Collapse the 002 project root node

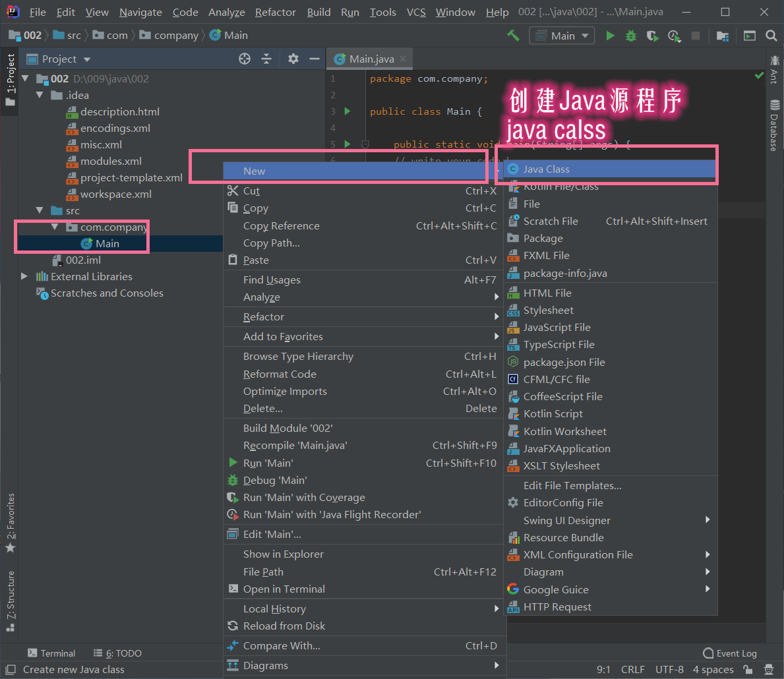[x=26, y=78]
